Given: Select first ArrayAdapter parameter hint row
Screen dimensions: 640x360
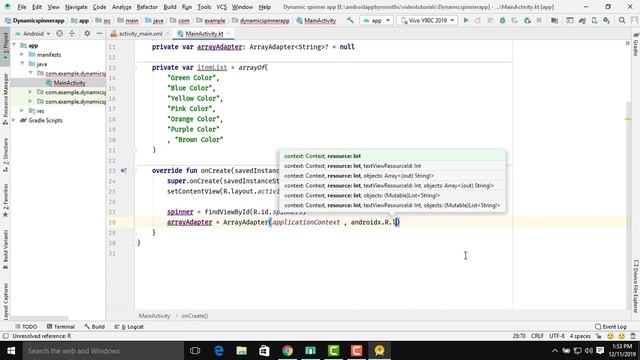Looking at the screenshot, I should click(x=392, y=156).
